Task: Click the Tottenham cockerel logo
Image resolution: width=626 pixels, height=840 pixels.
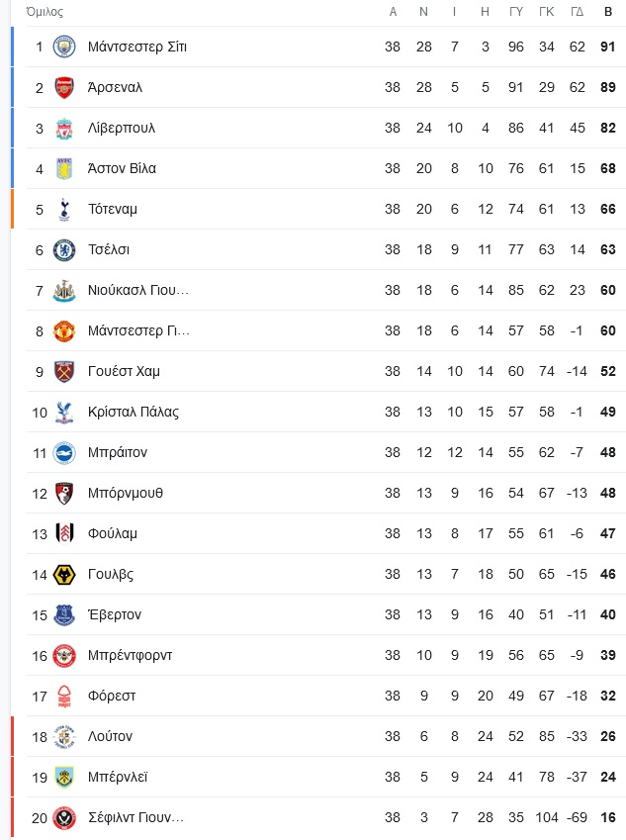Action: [64, 209]
